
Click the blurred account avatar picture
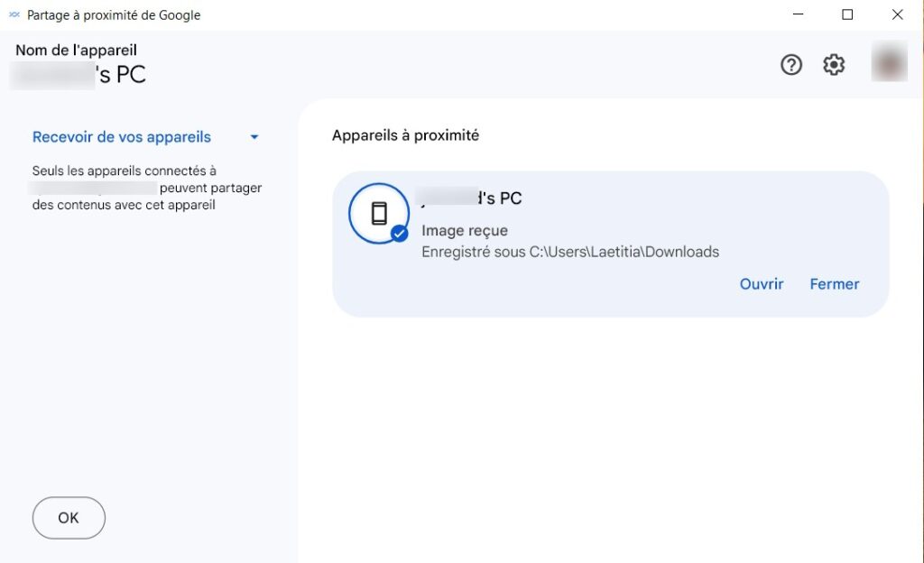pos(889,61)
